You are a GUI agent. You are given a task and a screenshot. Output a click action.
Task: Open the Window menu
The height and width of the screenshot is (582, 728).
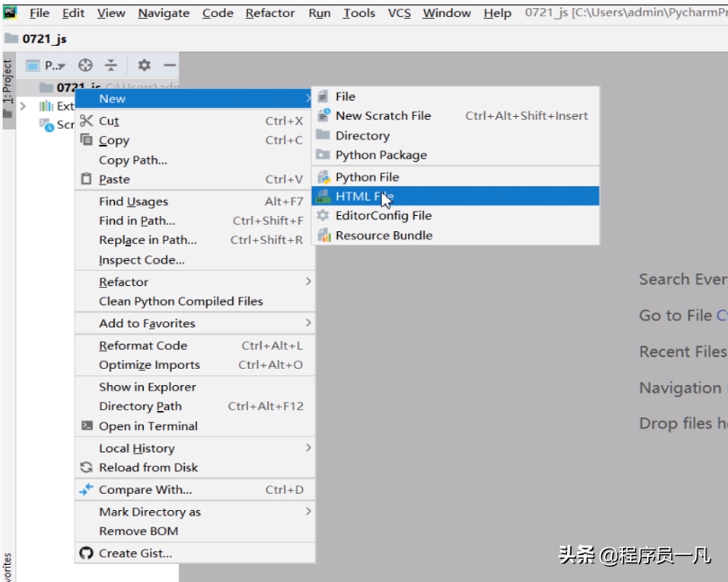(x=447, y=13)
